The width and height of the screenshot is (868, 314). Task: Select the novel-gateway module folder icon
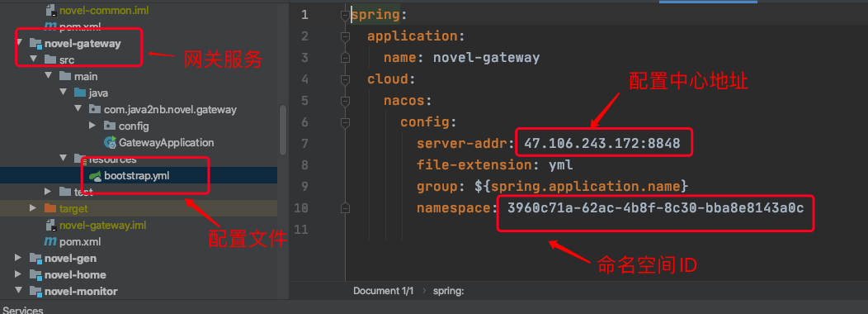(35, 43)
